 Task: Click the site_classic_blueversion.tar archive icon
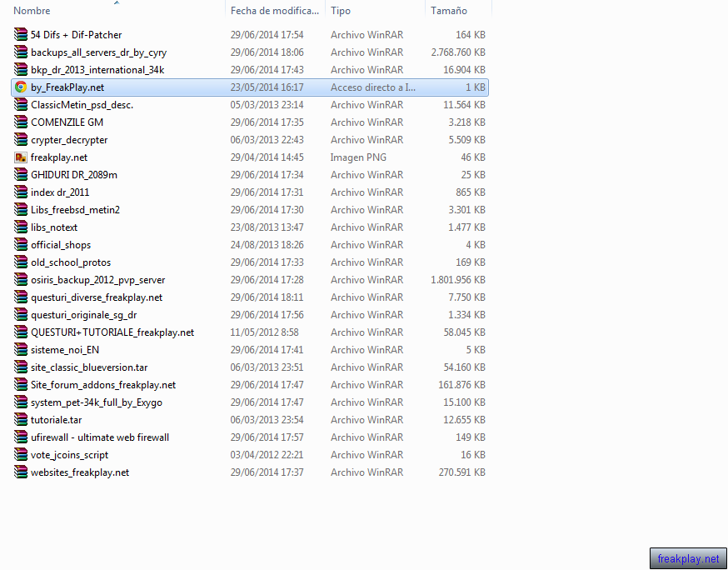tap(21, 367)
